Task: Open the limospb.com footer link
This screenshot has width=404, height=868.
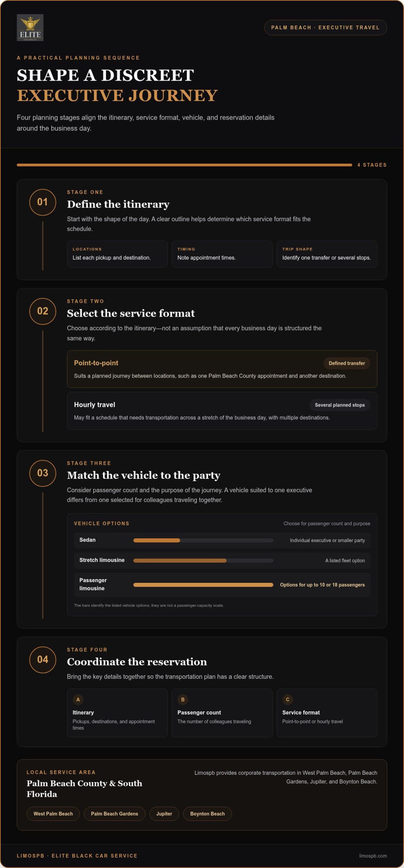Action: [373, 856]
